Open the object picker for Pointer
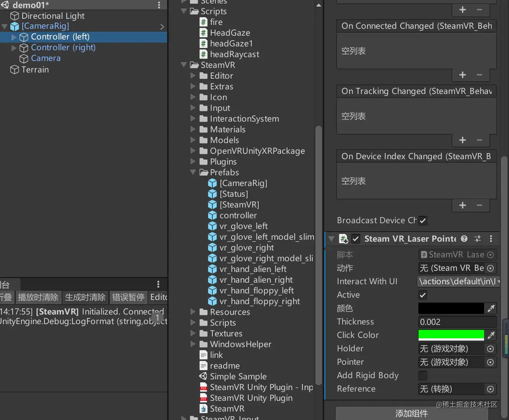The image size is (509, 420). point(490,362)
